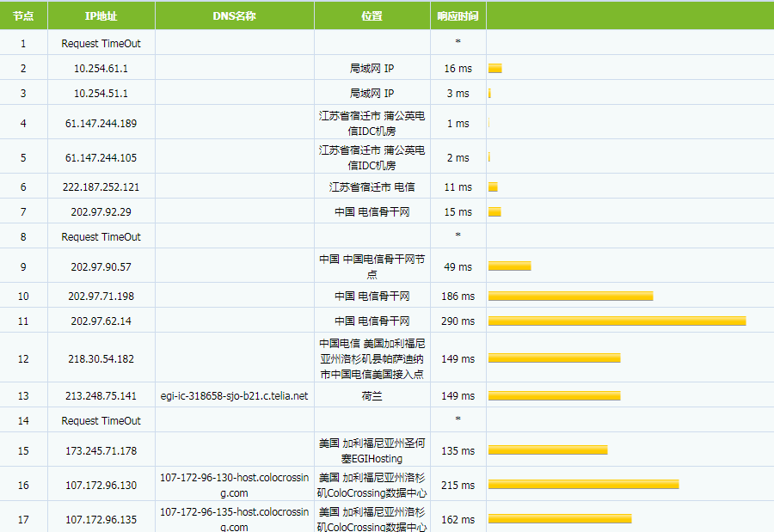Click the location text in node 12 row

tap(372, 358)
